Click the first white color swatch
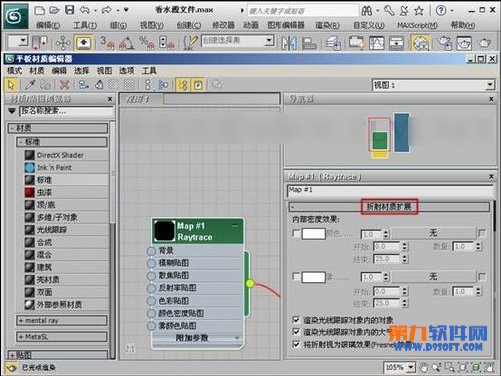The image size is (501, 376). tap(313, 233)
